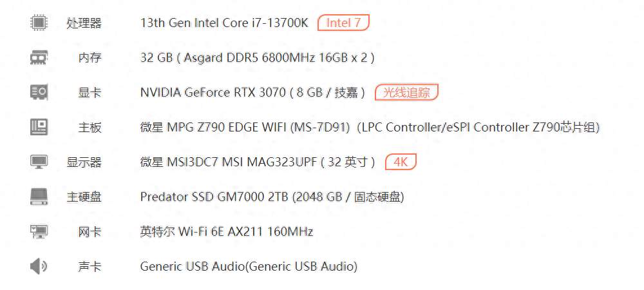Select the NVIDIA GeForce RTX 3070 entry
The width and height of the screenshot is (644, 290).
[x=252, y=93]
